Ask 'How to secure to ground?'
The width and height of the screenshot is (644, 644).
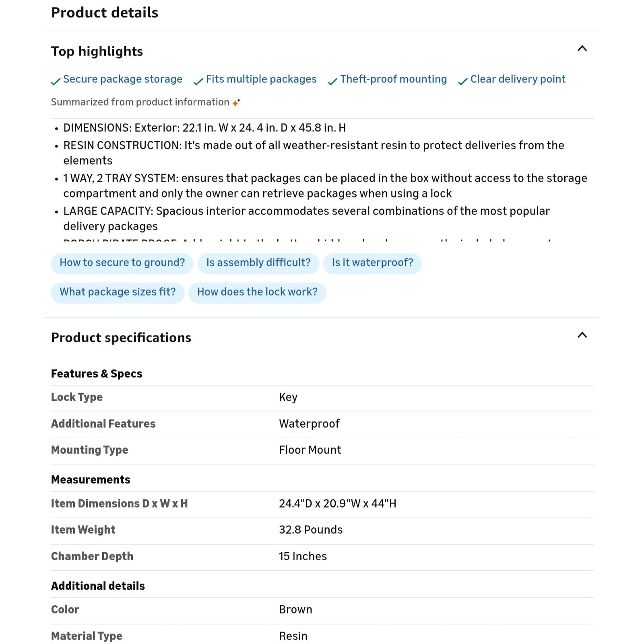122,263
